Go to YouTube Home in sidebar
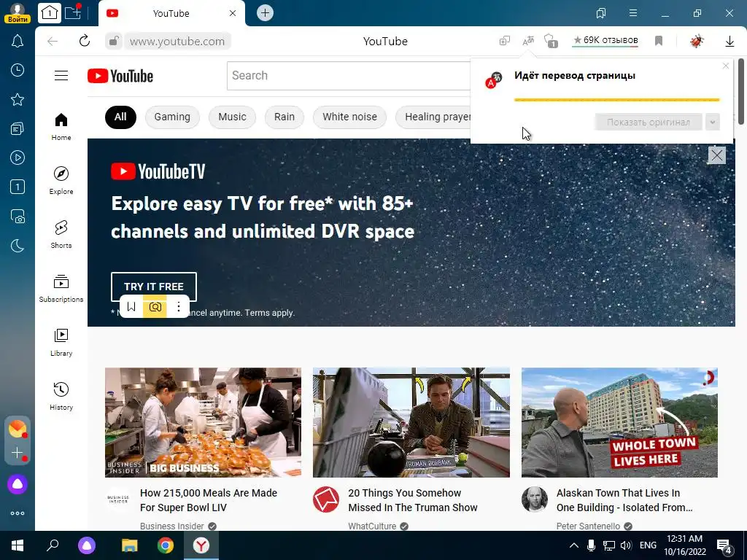The width and height of the screenshot is (747, 560). point(61,127)
